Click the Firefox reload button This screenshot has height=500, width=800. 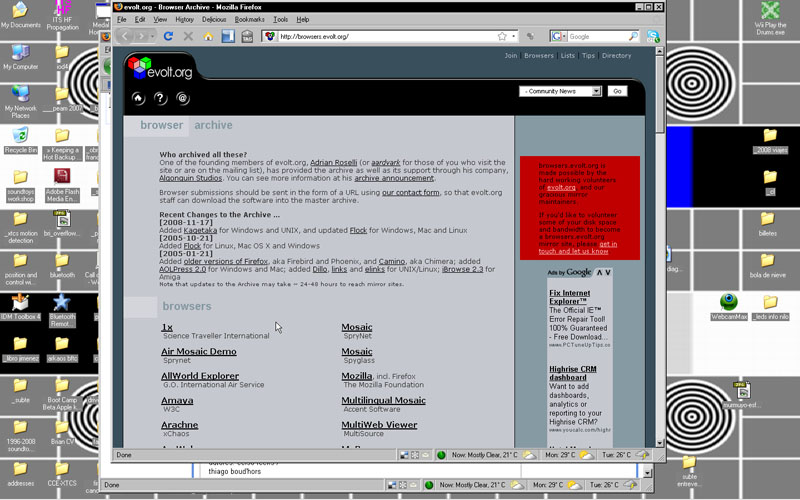168,37
